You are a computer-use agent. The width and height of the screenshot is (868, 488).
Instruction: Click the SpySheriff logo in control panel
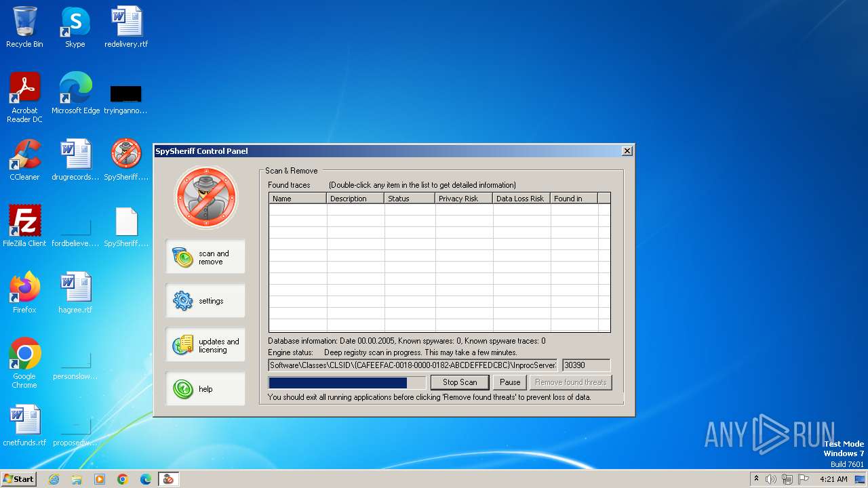206,197
